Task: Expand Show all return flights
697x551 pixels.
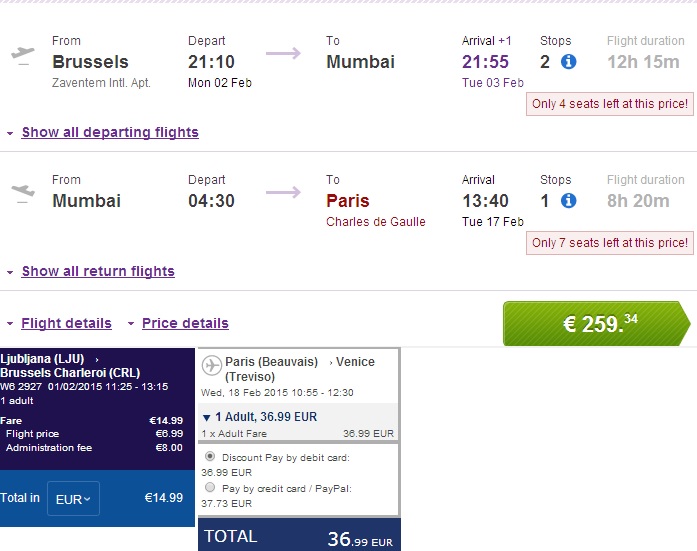Action: point(98,271)
